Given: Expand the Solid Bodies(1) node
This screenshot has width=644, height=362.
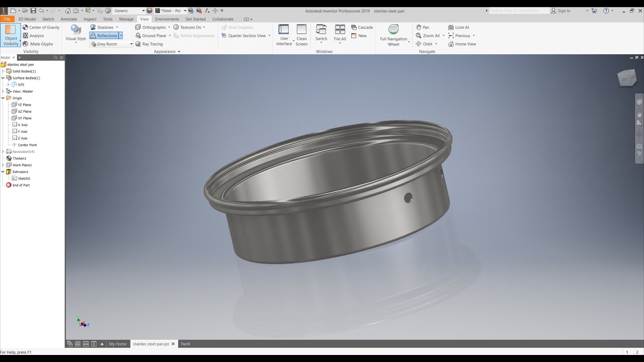Looking at the screenshot, I should click(x=3, y=71).
